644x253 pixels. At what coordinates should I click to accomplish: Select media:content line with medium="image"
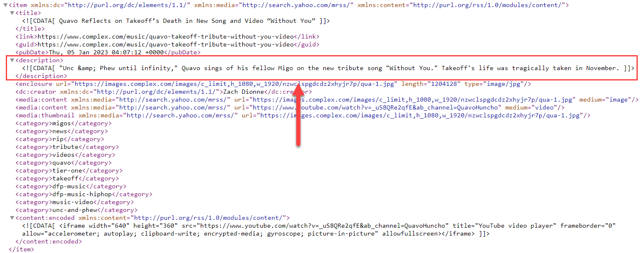tap(327, 100)
